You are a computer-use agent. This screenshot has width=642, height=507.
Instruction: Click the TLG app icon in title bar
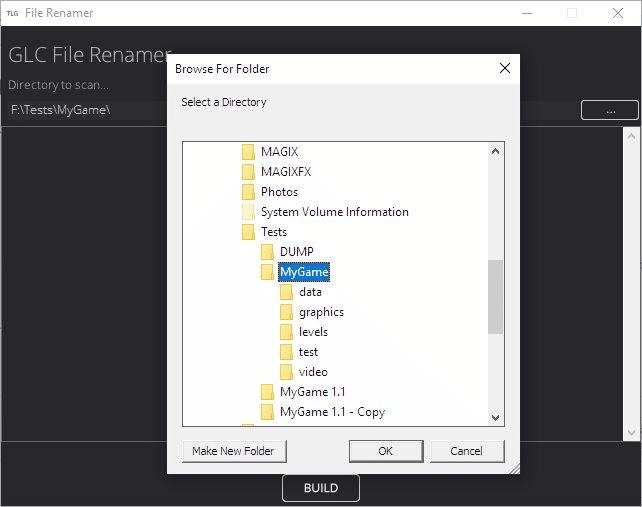pos(12,13)
